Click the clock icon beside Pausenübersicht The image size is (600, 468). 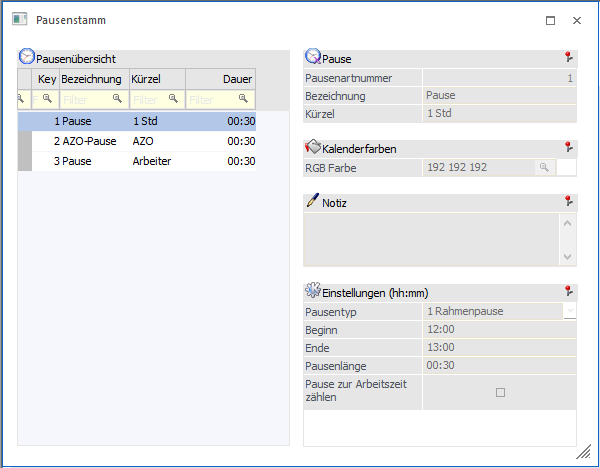point(26,58)
